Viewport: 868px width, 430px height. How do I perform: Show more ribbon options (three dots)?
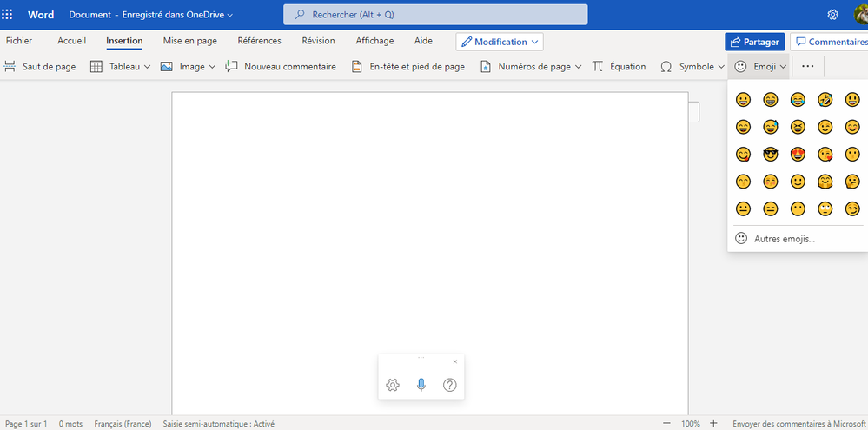coord(808,66)
